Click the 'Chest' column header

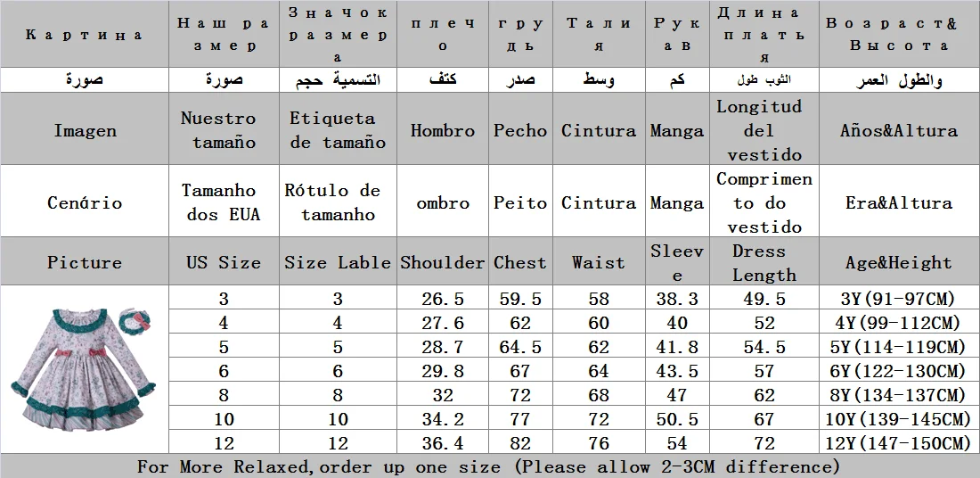click(520, 261)
